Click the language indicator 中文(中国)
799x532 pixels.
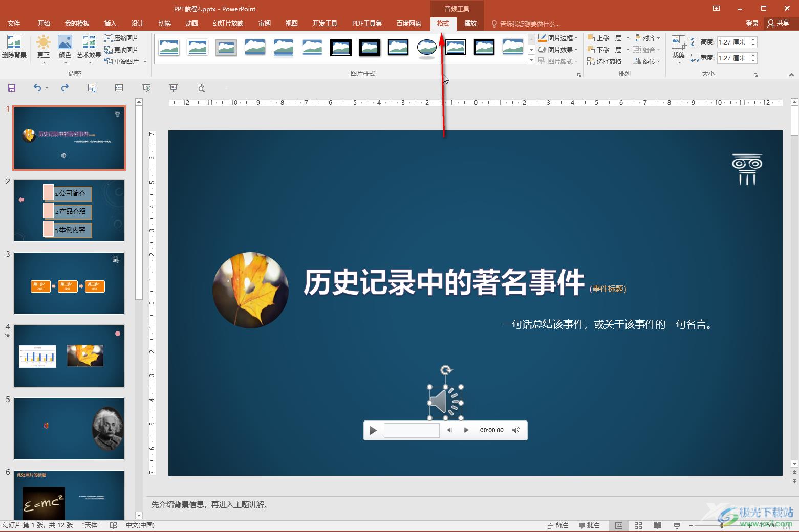click(140, 525)
